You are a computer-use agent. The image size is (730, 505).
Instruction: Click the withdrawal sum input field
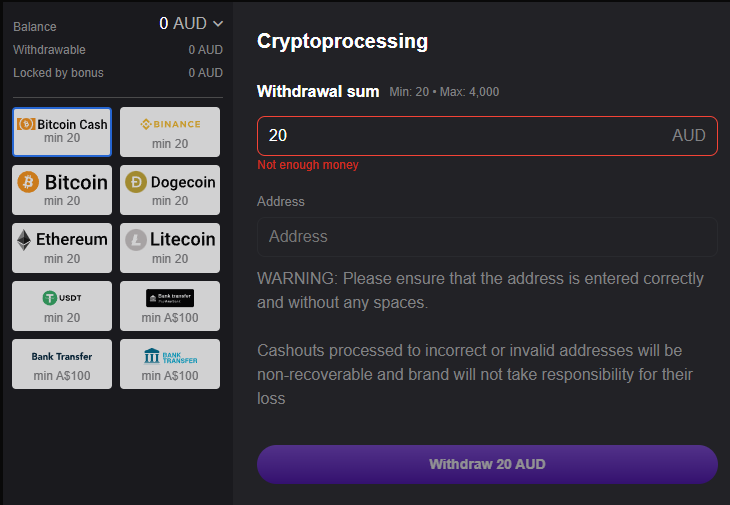460,136
